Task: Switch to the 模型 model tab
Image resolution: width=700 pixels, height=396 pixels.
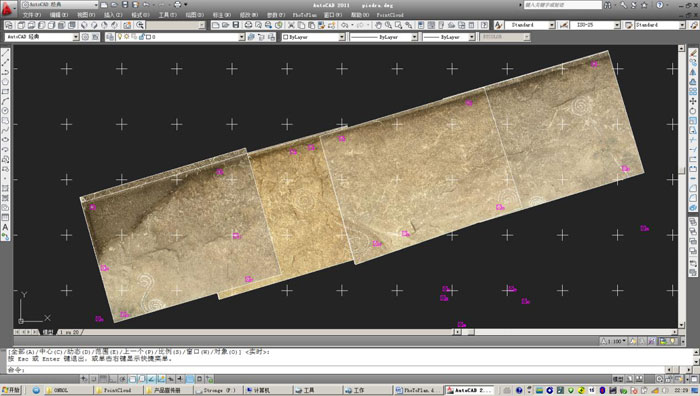Action: coord(48,332)
